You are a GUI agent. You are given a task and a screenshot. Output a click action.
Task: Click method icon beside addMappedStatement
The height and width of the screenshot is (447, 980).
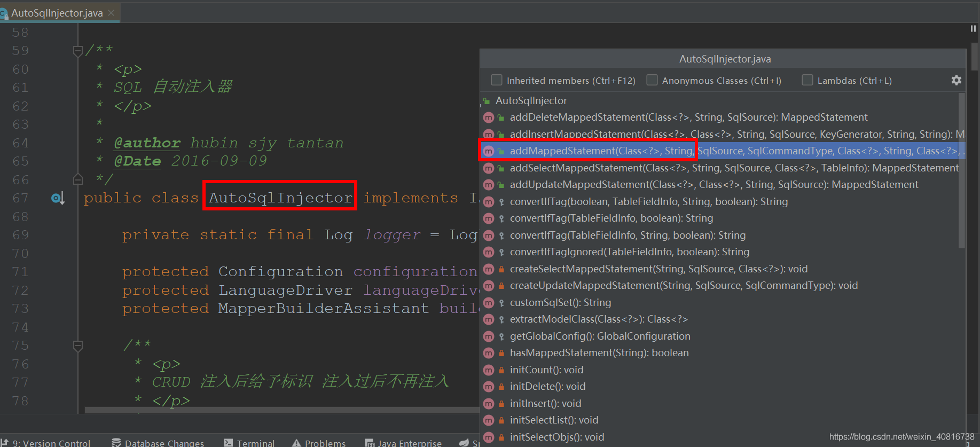click(488, 151)
